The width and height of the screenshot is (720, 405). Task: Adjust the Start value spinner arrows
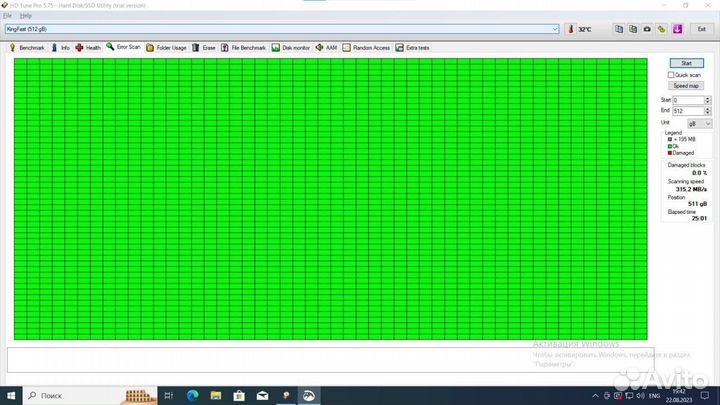pyautogui.click(x=708, y=100)
